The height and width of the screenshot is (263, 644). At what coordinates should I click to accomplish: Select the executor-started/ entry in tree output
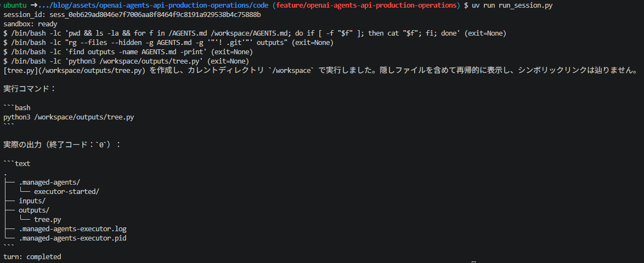coord(67,192)
